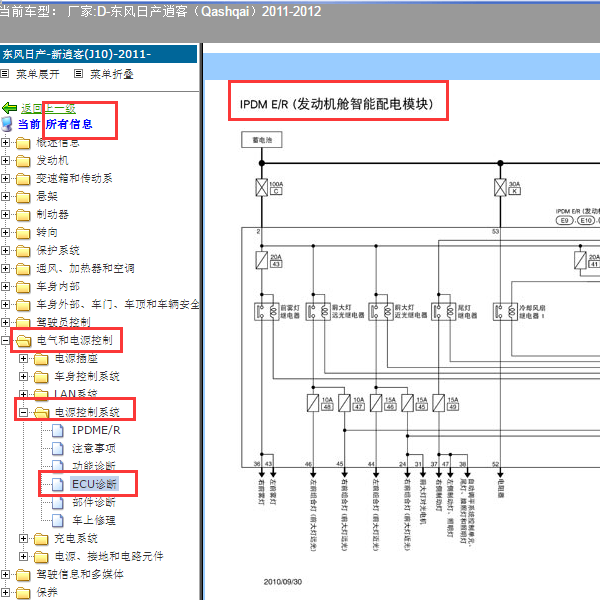The width and height of the screenshot is (600, 600).
Task: Click the 菜单展开 expand-all button
Action: [38, 74]
